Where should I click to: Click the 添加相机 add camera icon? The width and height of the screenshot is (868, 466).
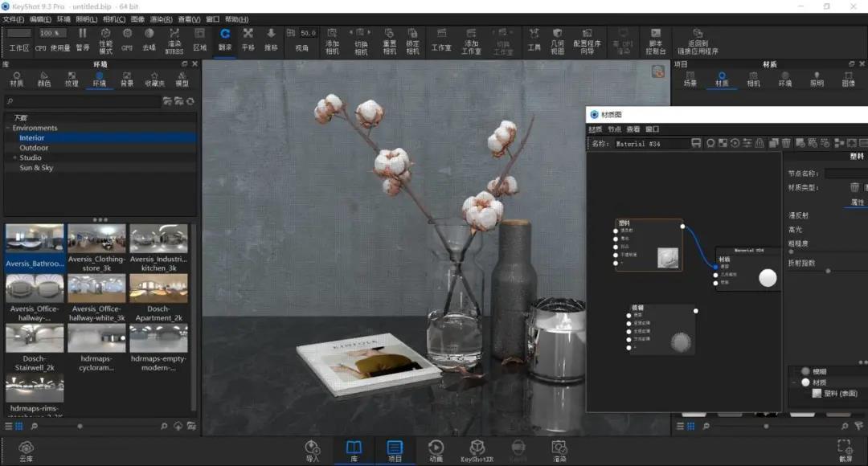(332, 42)
